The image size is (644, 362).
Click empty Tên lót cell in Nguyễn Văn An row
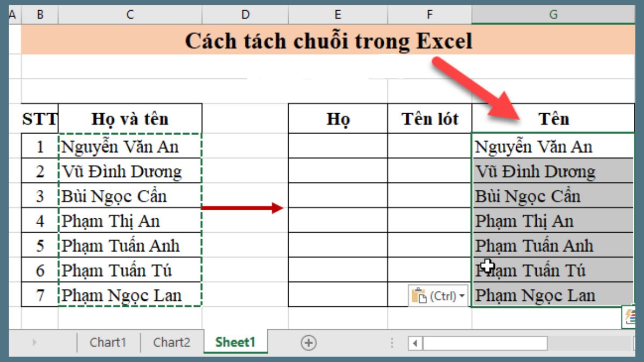coord(430,146)
